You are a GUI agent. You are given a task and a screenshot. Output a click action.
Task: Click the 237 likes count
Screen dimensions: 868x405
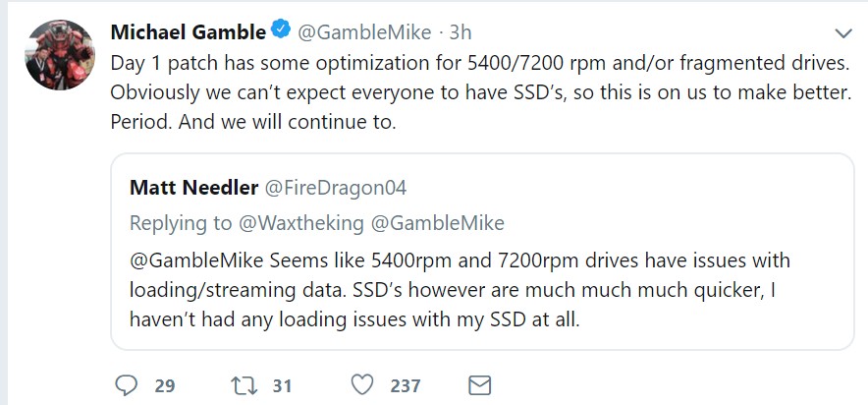[405, 385]
